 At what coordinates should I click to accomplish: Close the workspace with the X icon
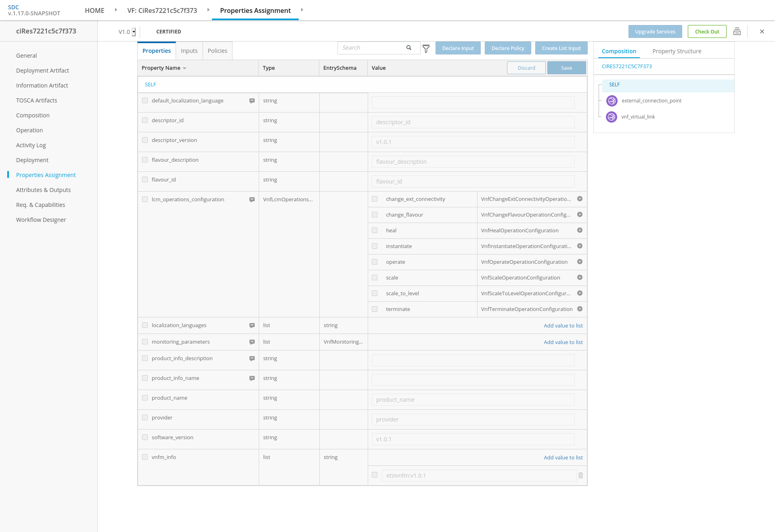pyautogui.click(x=762, y=31)
